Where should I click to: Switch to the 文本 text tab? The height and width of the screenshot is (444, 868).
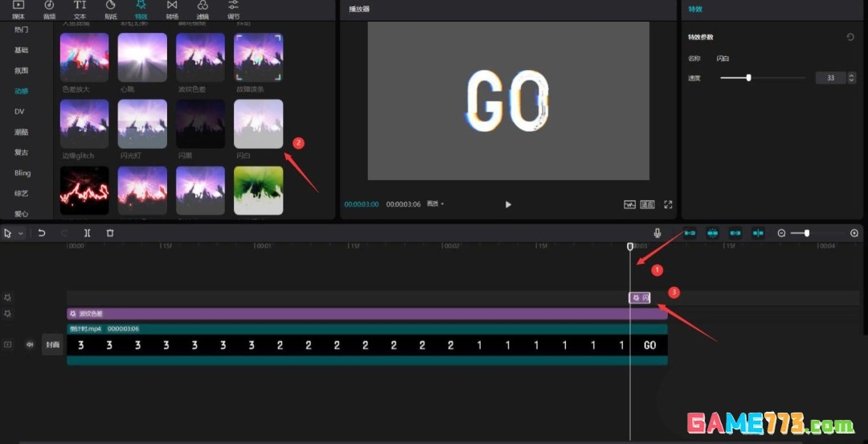(x=80, y=8)
